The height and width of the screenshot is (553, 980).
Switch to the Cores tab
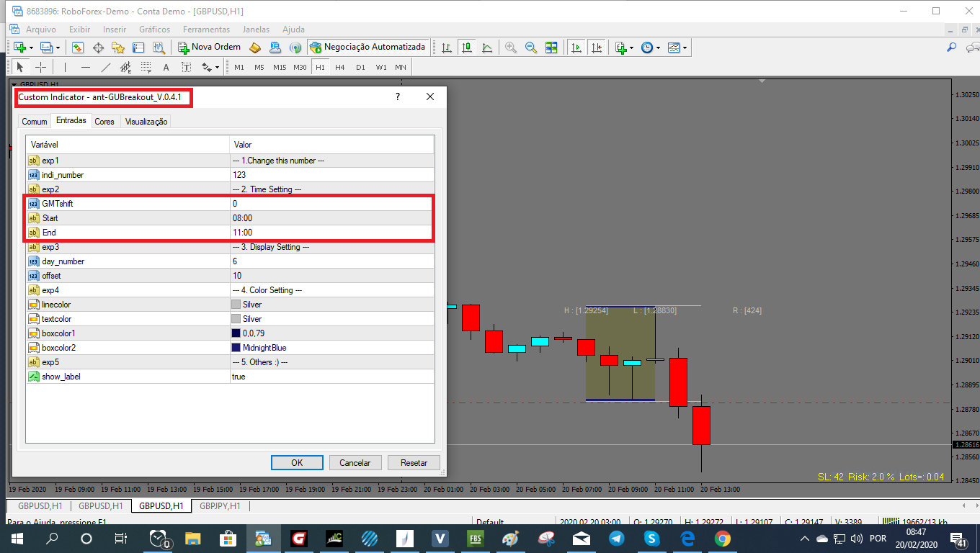(x=104, y=122)
